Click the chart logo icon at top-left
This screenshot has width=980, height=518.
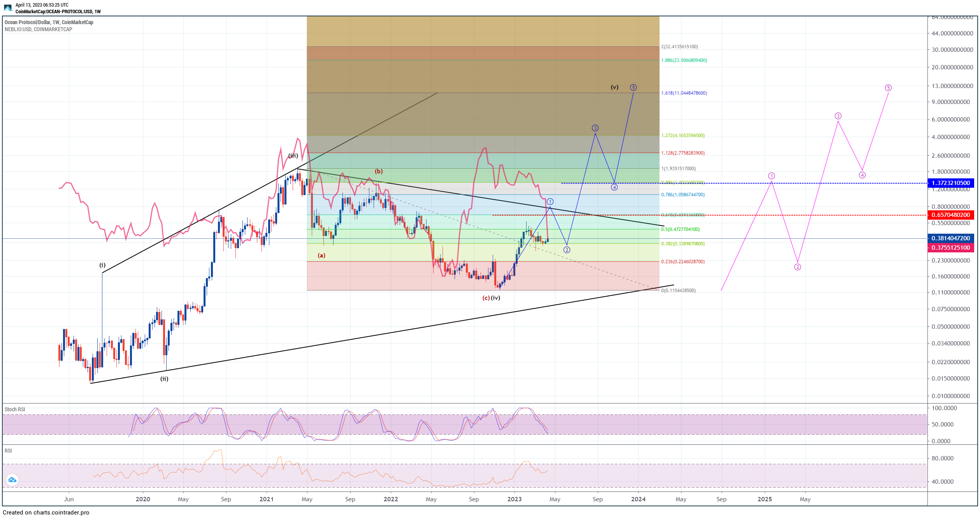pyautogui.click(x=8, y=8)
